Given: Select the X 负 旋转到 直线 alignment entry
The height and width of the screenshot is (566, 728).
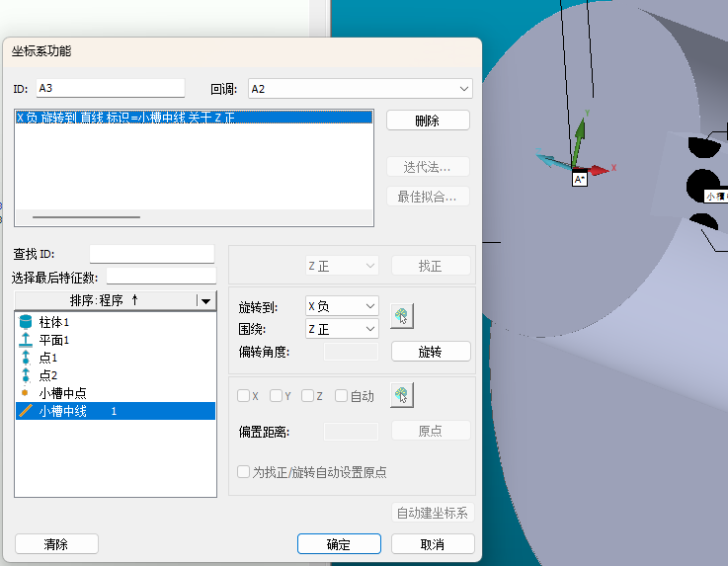Looking at the screenshot, I should (x=194, y=117).
